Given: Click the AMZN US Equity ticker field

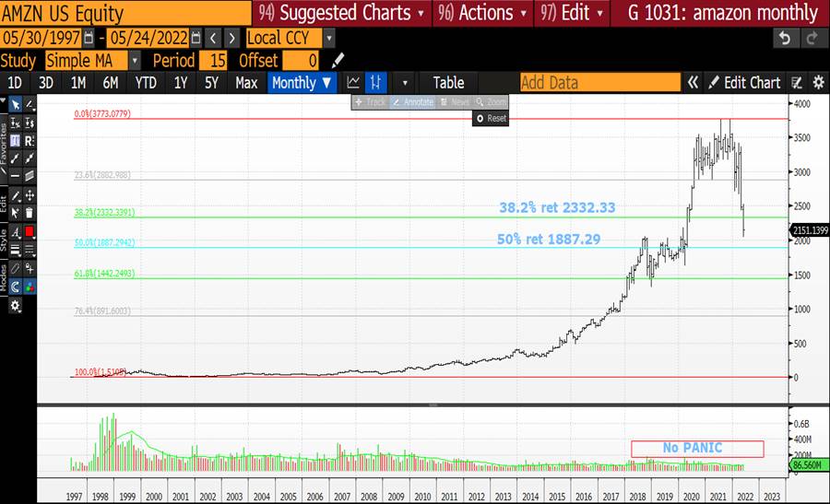Looking at the screenshot, I should point(125,13).
